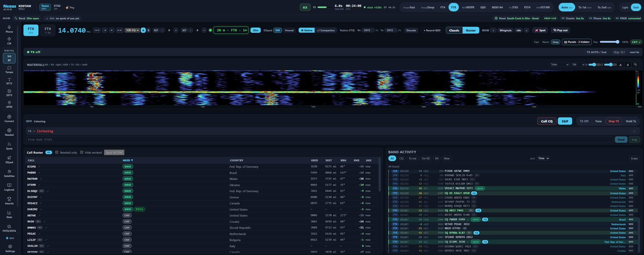The height and width of the screenshot is (255, 644).
Task: Switch to Classic view
Action: click(x=454, y=30)
